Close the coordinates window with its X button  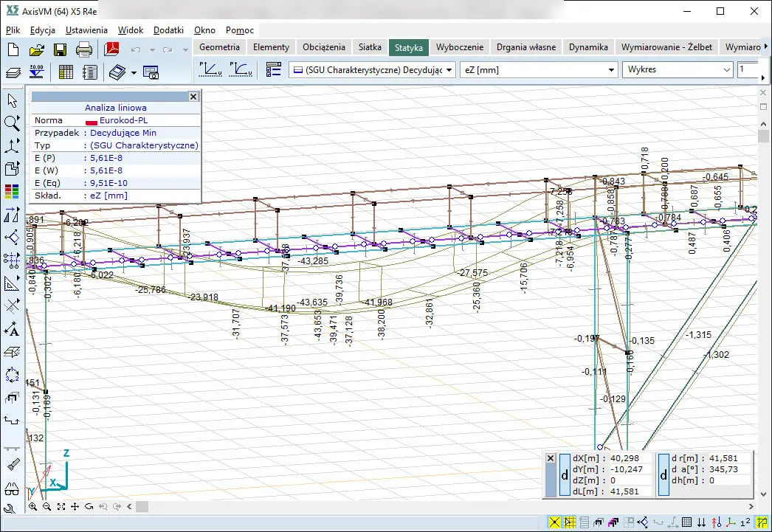pos(550,458)
